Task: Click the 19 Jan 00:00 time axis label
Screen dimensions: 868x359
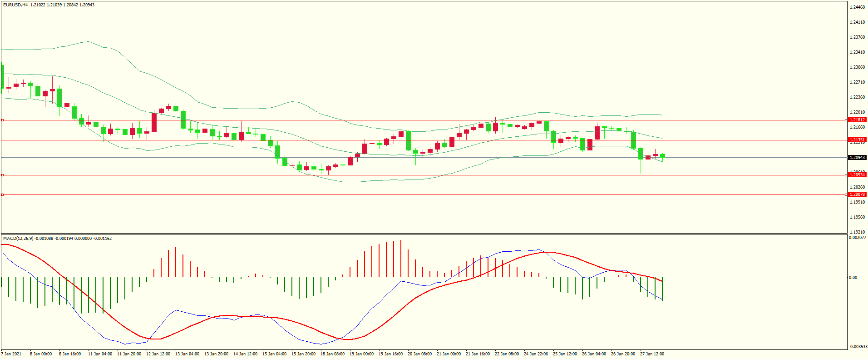Action: [361, 354]
